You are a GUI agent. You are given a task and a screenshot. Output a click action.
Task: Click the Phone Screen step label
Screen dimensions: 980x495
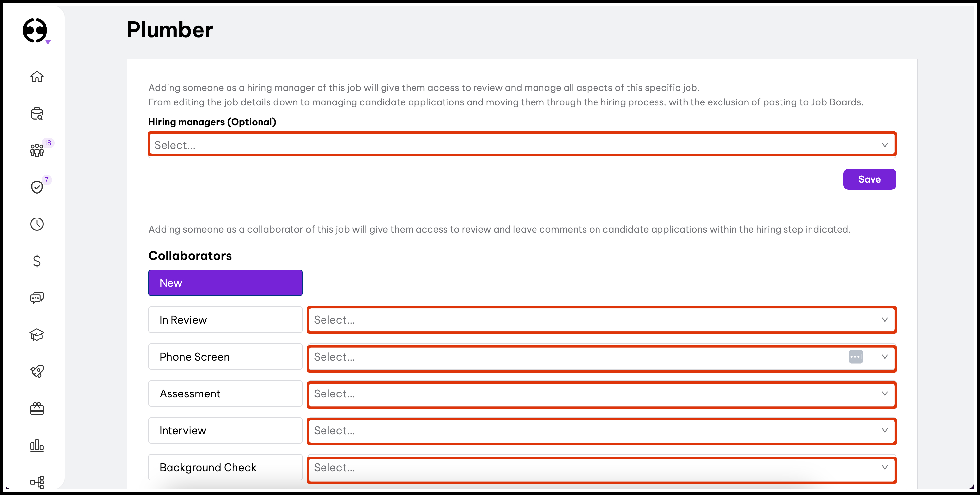coord(225,357)
